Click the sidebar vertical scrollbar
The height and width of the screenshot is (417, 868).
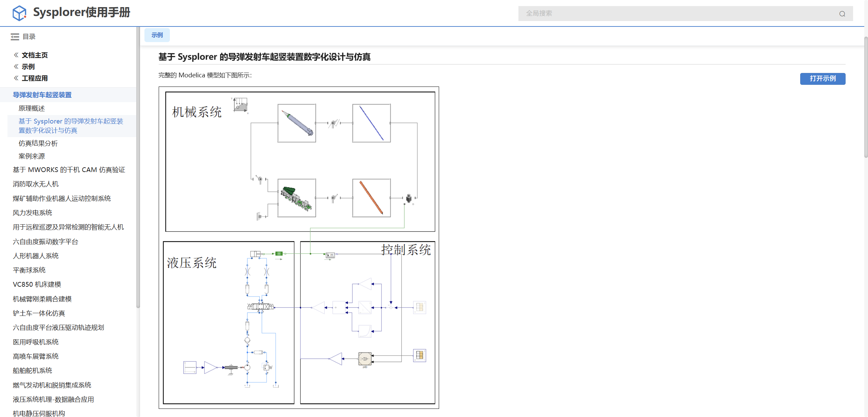click(x=138, y=168)
